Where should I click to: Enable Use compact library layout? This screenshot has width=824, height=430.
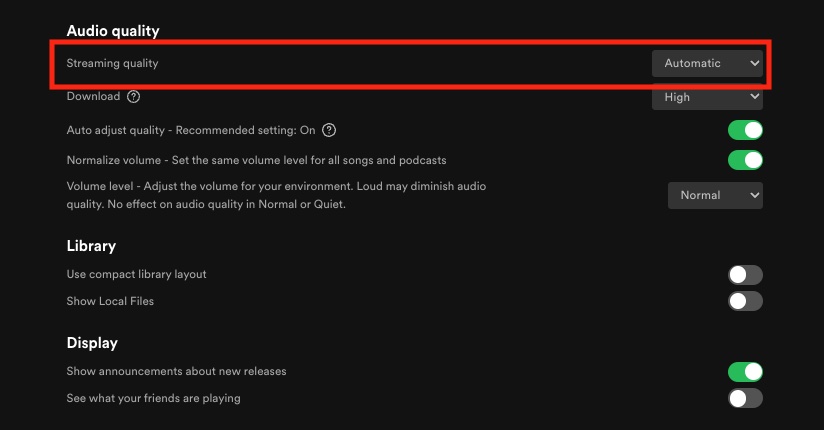[x=745, y=274]
